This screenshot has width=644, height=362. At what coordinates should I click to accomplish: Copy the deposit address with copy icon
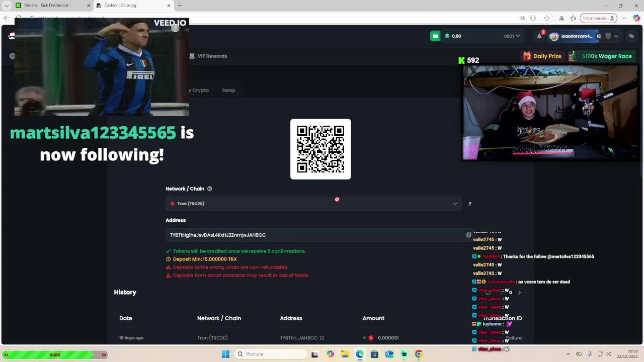pyautogui.click(x=468, y=235)
